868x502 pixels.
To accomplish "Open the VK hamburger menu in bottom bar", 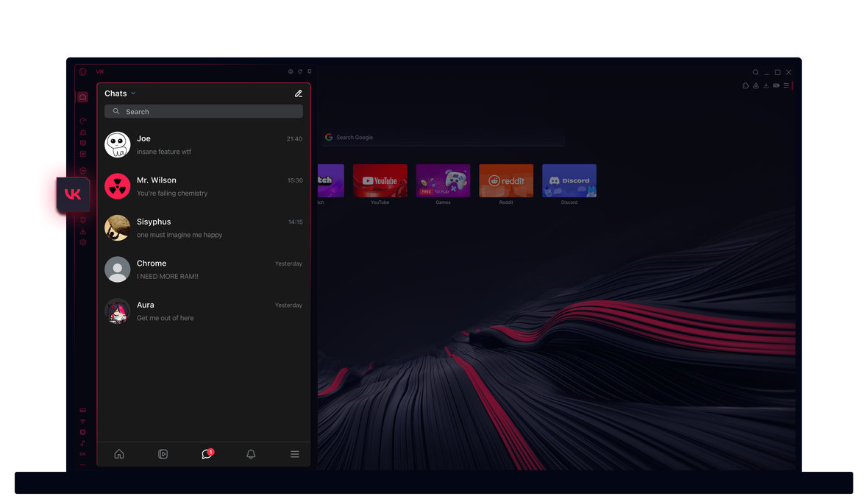I will click(x=295, y=454).
